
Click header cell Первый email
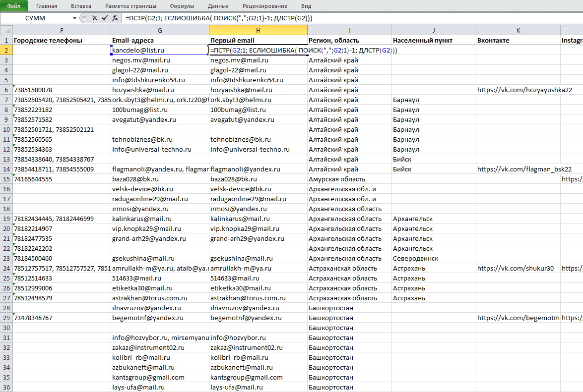258,40
